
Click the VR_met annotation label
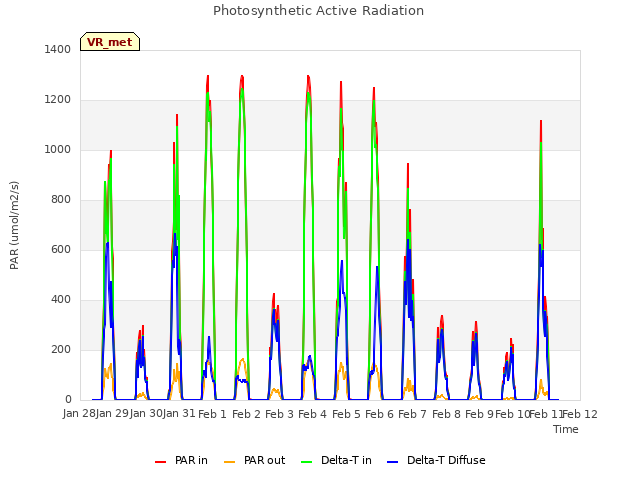[110, 42]
